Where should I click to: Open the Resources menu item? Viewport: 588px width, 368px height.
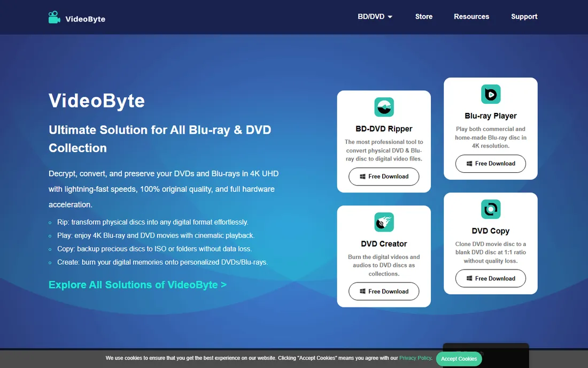471,17
